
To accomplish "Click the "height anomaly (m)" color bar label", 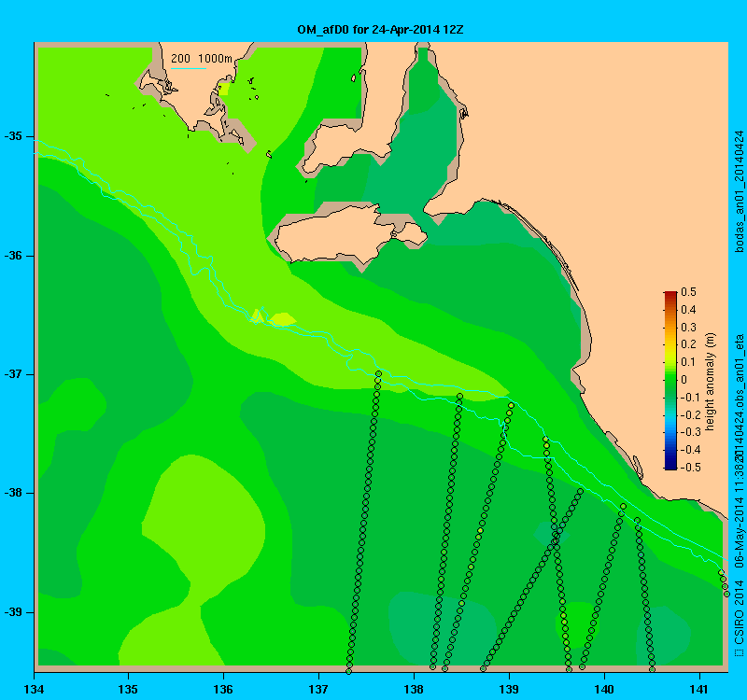I will (711, 382).
